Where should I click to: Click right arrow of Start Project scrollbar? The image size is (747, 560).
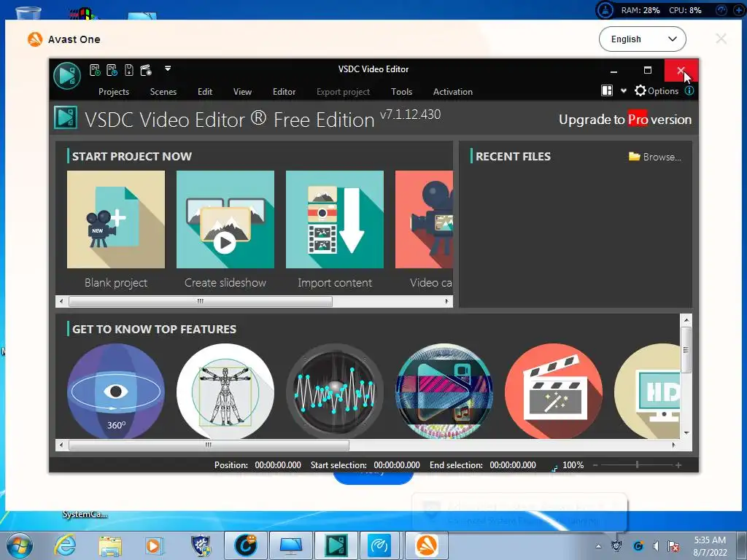click(446, 301)
